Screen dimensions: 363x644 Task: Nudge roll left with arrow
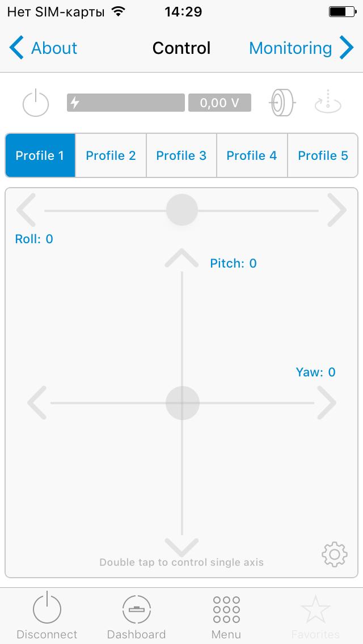[x=26, y=210]
